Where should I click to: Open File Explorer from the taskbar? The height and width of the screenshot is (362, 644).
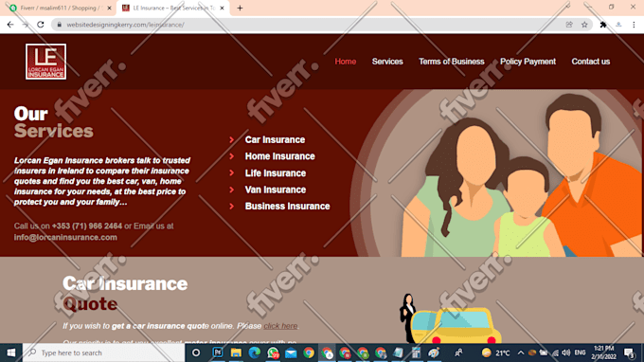(236, 353)
